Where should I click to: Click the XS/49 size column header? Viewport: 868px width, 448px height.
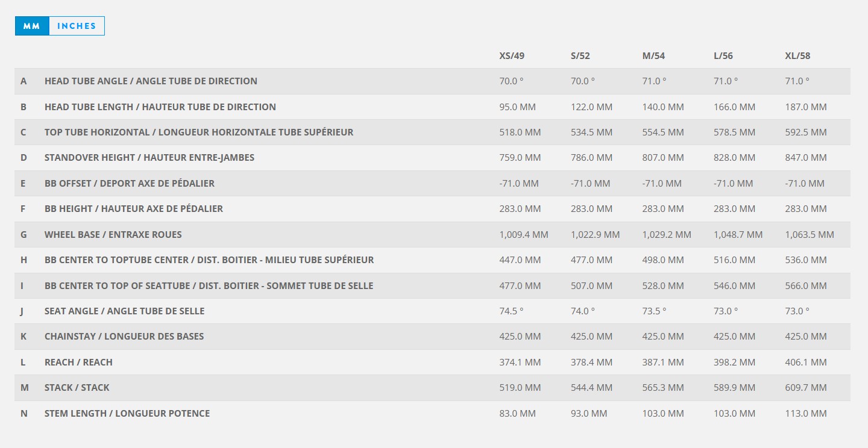coord(512,56)
